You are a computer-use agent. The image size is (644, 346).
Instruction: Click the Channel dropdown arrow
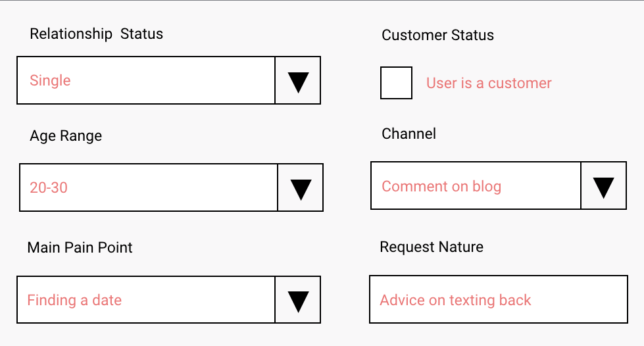(x=603, y=187)
